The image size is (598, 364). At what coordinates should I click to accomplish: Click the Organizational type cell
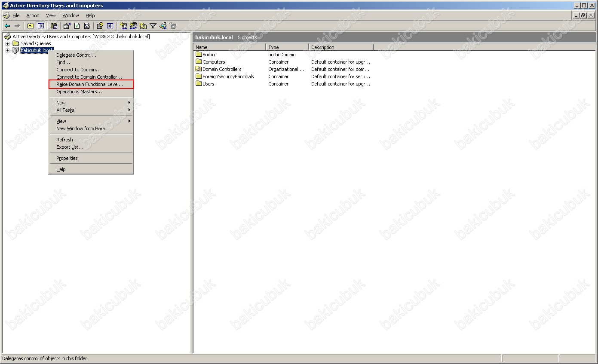(286, 69)
